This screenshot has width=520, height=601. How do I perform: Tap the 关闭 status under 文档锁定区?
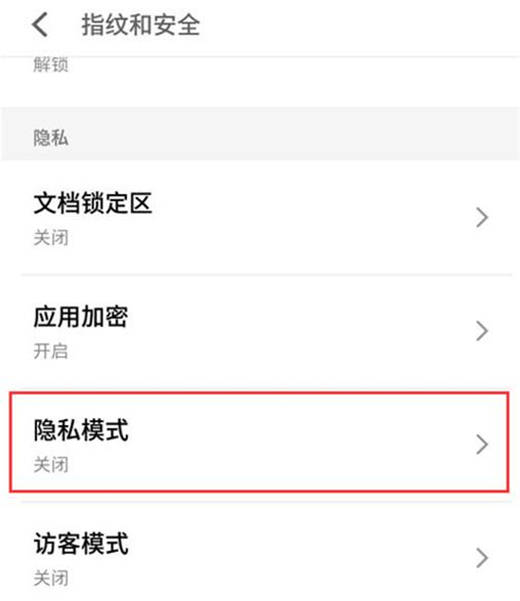click(51, 238)
